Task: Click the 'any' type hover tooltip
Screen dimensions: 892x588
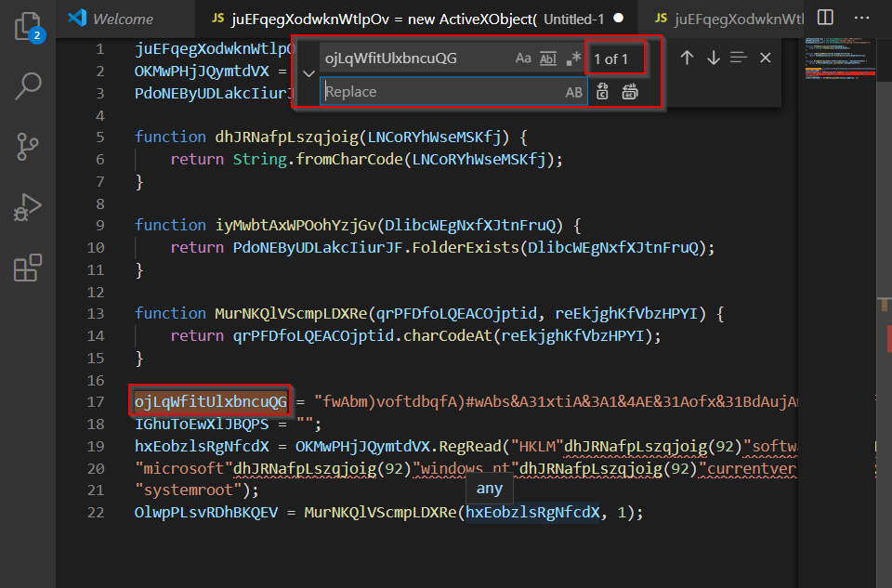Action: click(490, 489)
